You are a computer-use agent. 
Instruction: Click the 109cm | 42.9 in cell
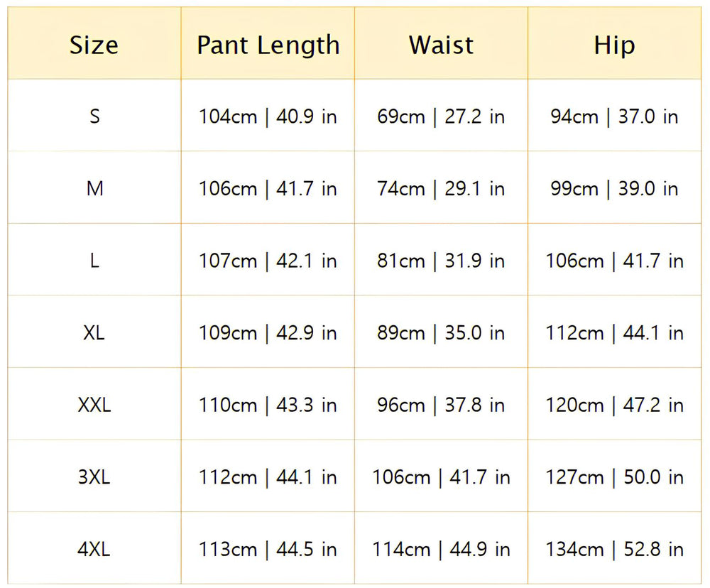point(268,333)
